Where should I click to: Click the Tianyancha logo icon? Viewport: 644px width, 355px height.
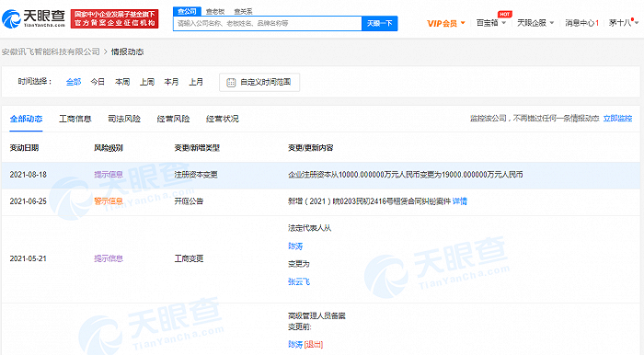pyautogui.click(x=11, y=19)
